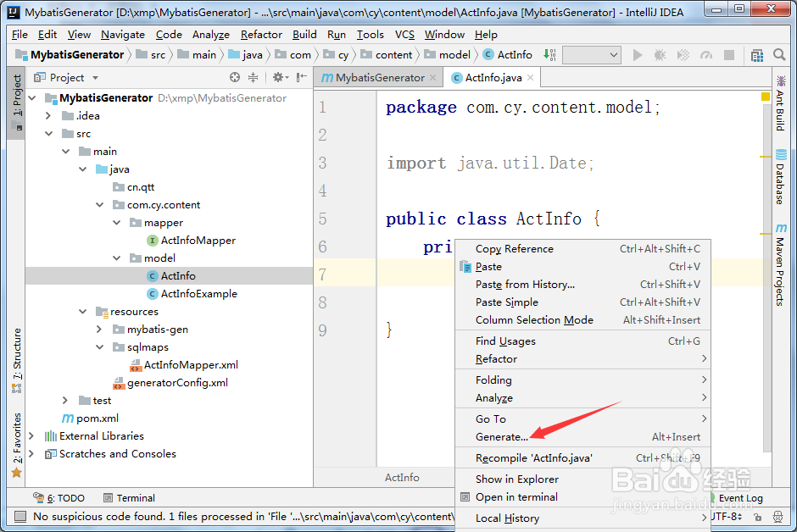Click the Stop square icon

(729, 55)
